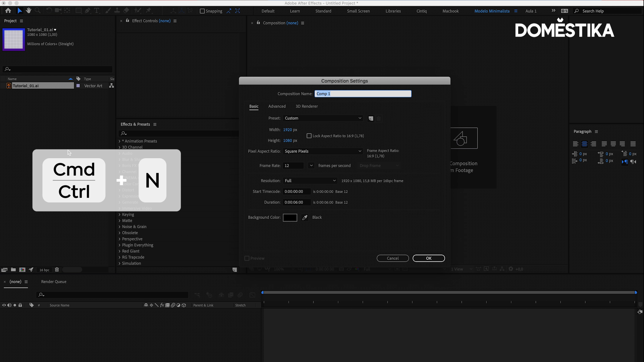The width and height of the screenshot is (644, 362).
Task: Select the Eraser tool
Action: pos(126,11)
